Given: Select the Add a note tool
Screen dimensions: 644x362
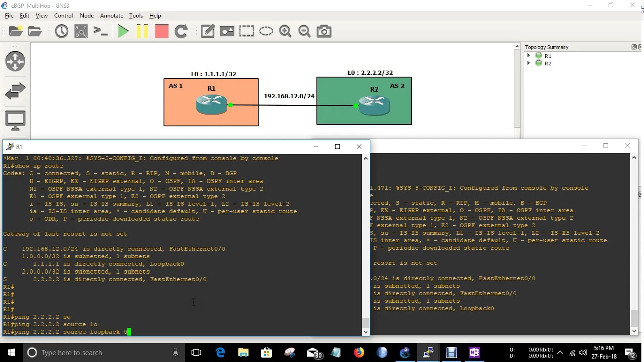Looking at the screenshot, I should tap(208, 31).
